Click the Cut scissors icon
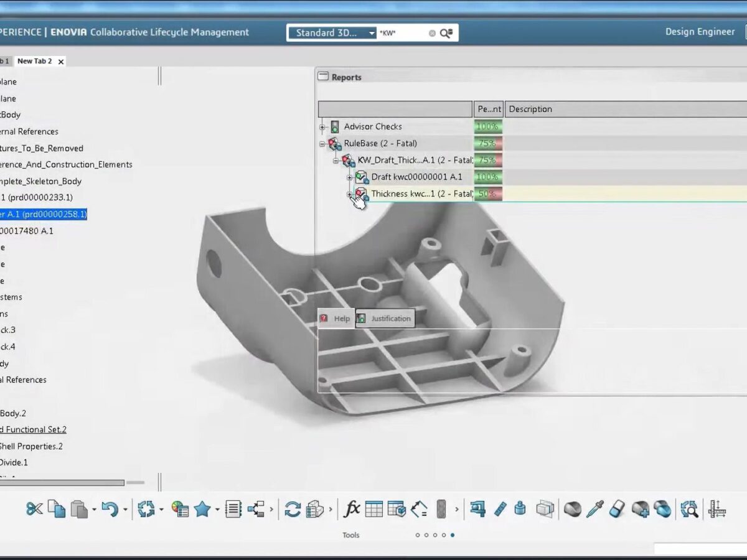 point(34,509)
